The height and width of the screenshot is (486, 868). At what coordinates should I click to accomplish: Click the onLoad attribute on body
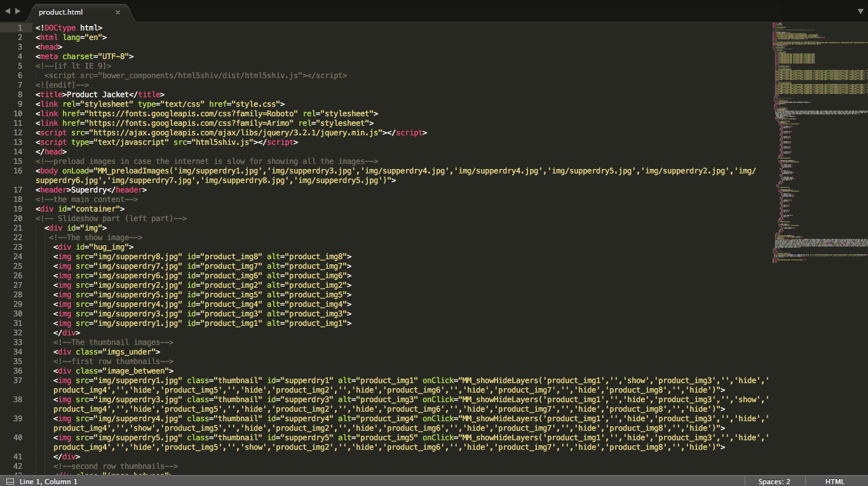pyautogui.click(x=76, y=171)
